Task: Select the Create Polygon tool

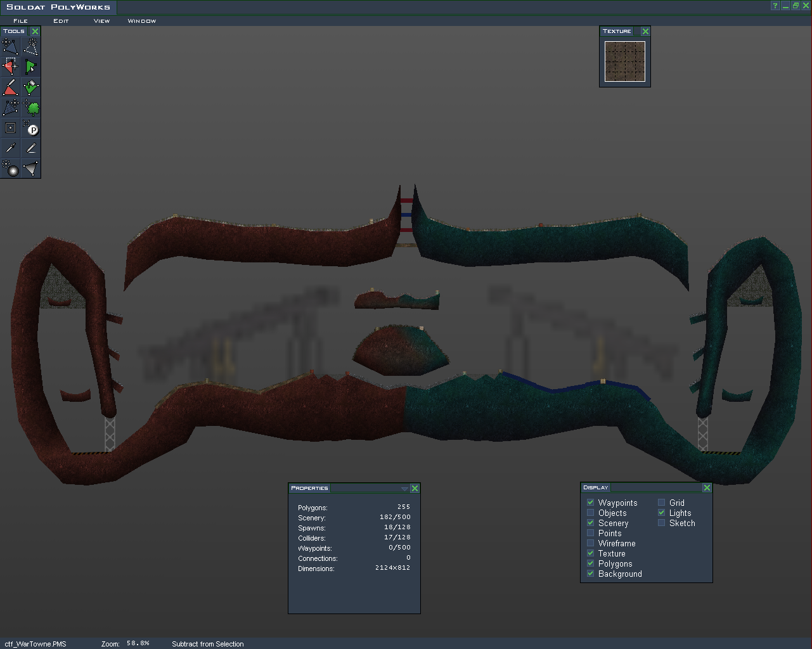Action: point(30,46)
